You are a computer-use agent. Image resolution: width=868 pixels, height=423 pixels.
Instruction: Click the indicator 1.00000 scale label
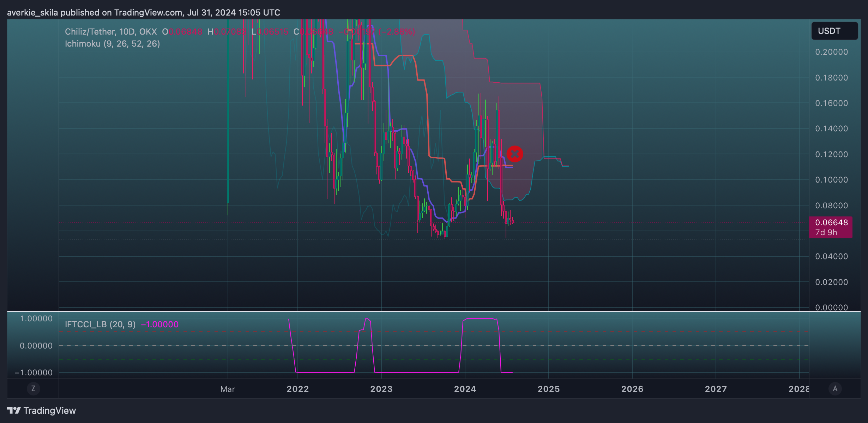point(36,319)
